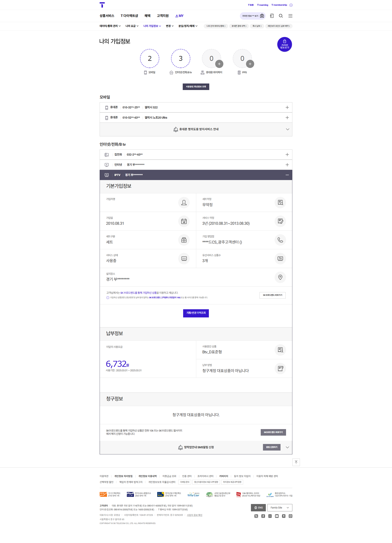Image resolution: width=392 pixels, height=543 pixels.
Task: Open the 개인정보 처리방침 footer link
Action: (x=123, y=476)
